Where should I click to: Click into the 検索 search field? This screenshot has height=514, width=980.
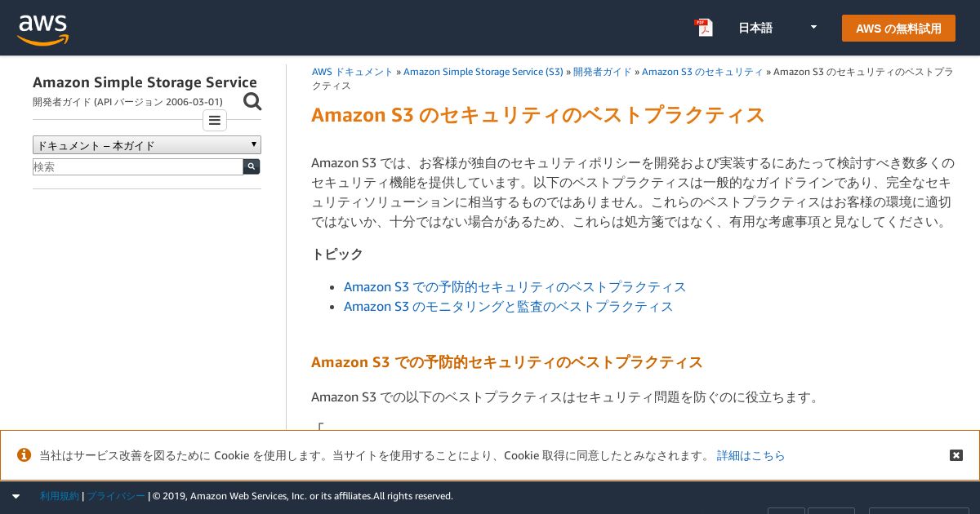click(138, 166)
